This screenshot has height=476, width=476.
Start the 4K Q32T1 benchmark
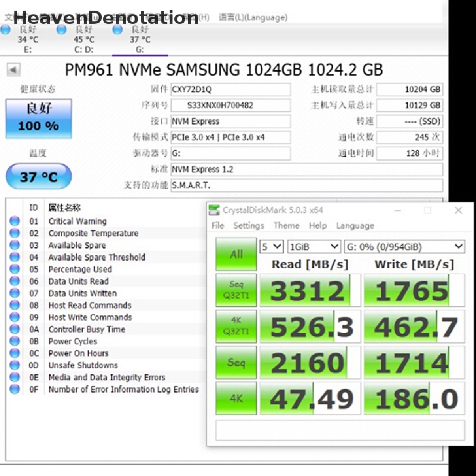pos(236,326)
